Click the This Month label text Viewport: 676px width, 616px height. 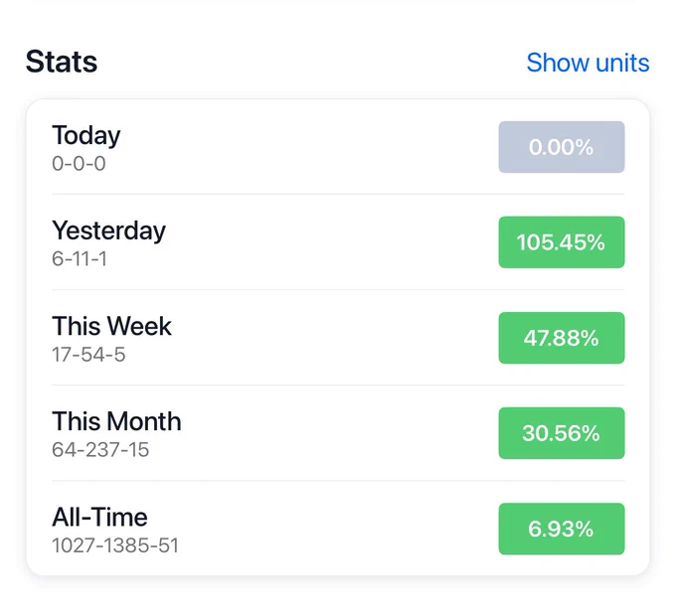pos(116,421)
